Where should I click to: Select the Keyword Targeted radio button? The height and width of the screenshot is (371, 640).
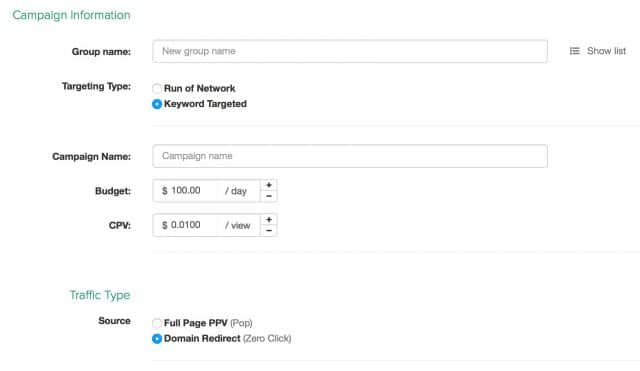157,104
